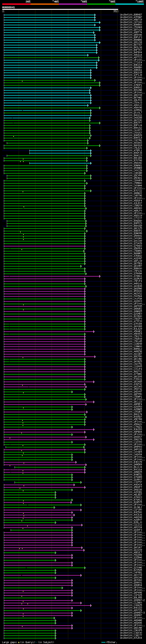Select the UniRef100_B6Q7Y2 row label
This screenshot has width=146, height=644.
coord(131,372)
